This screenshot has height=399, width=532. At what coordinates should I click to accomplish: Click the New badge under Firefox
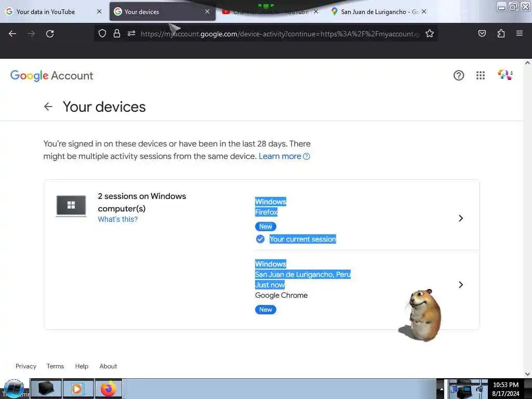(x=265, y=227)
